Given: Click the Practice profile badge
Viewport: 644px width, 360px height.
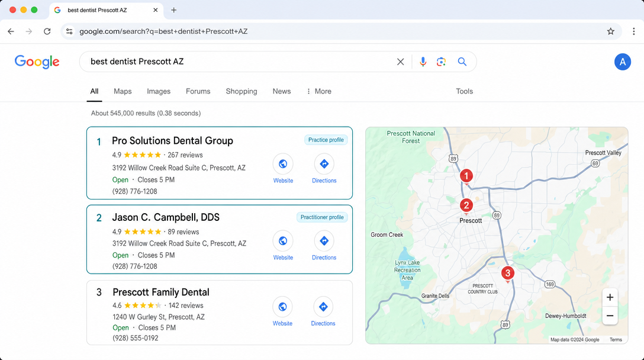Looking at the screenshot, I should point(326,140).
